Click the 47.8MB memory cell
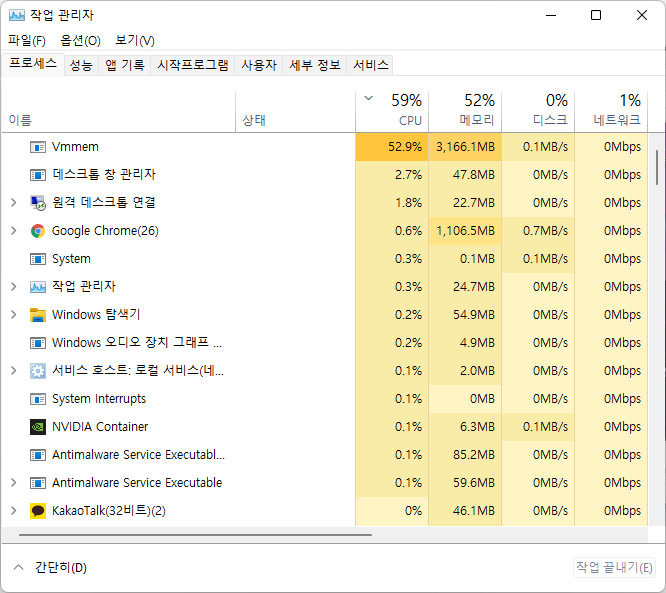 465,175
